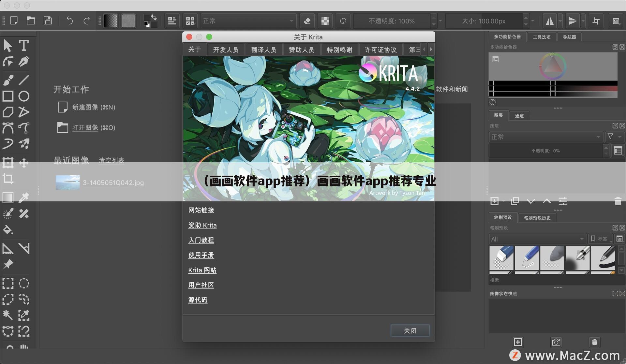
Task: Select the Text tool in the toolbox
Action: (x=23, y=46)
